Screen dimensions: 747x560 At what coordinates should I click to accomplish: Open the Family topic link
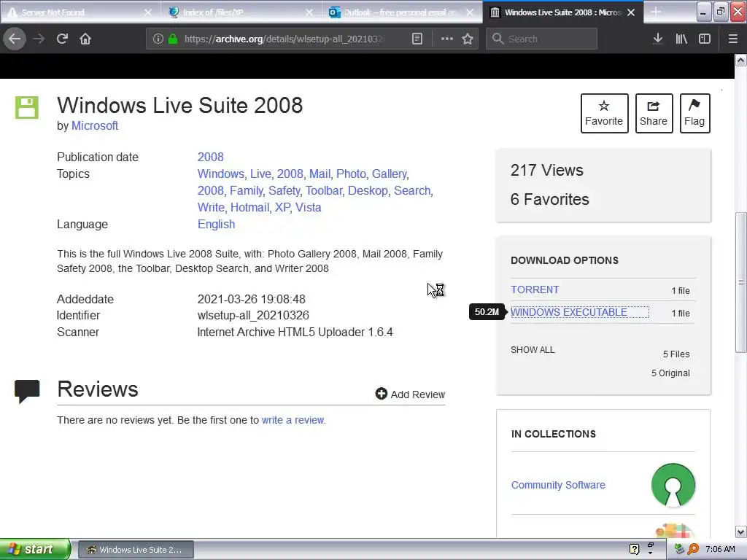tap(246, 190)
